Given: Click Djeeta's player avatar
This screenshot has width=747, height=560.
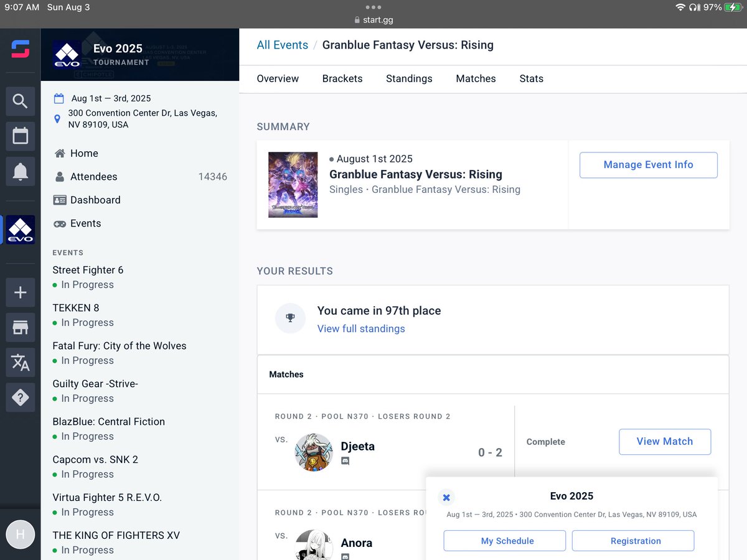Looking at the screenshot, I should [x=314, y=452].
